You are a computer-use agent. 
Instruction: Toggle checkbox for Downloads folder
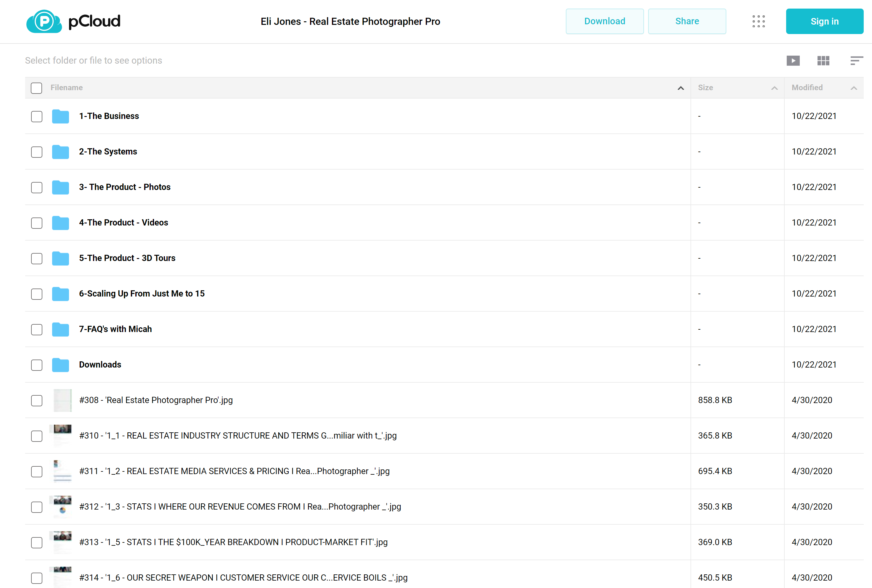point(37,365)
